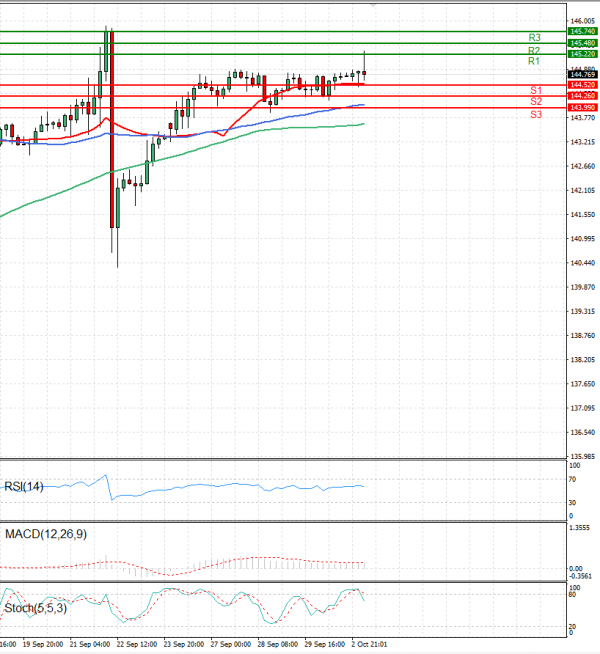Click the 29 Sep 16:00 time label

click(325, 644)
